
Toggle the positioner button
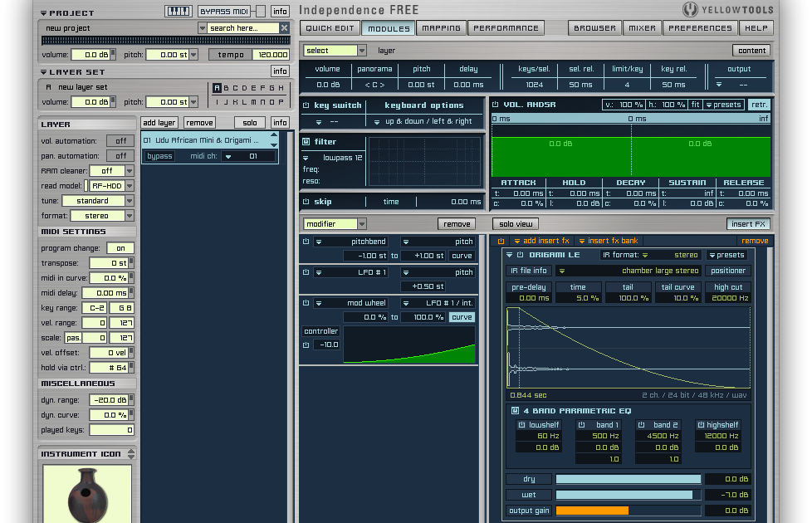click(x=728, y=271)
